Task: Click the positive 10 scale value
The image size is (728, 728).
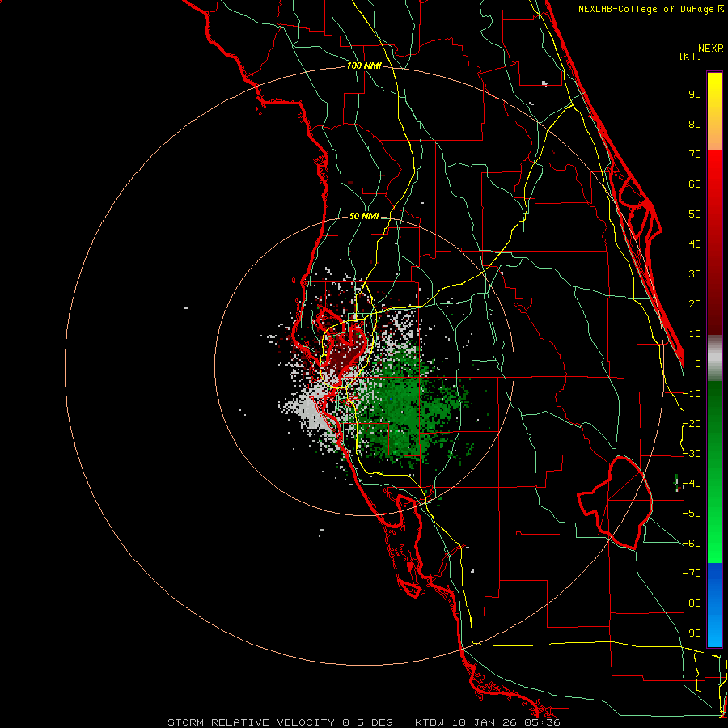Action: (695, 334)
